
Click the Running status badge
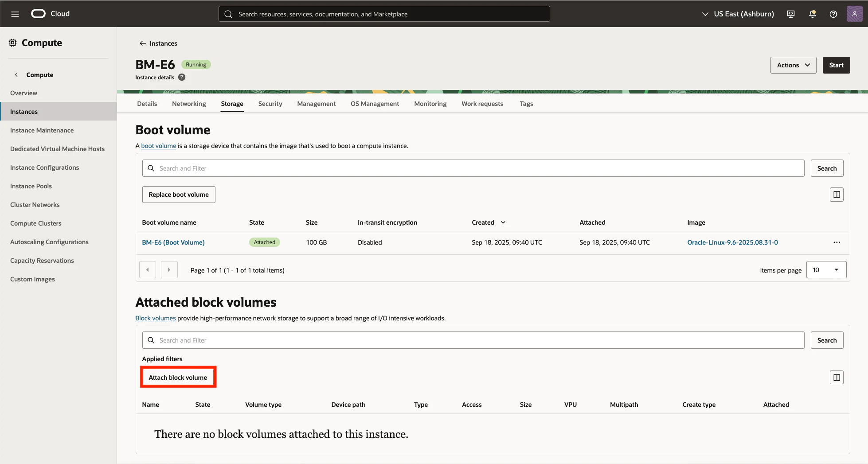[196, 65]
